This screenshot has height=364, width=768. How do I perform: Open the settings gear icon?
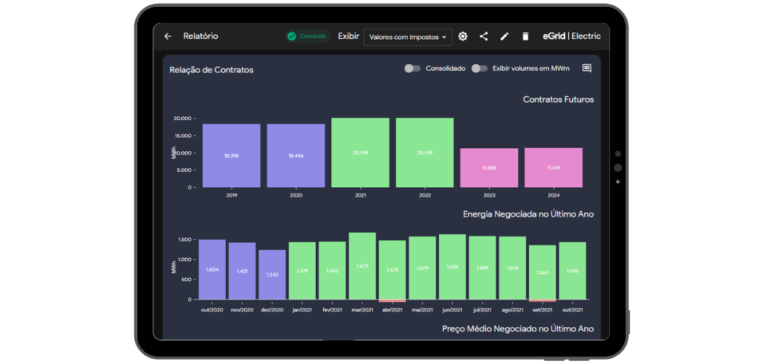click(463, 36)
